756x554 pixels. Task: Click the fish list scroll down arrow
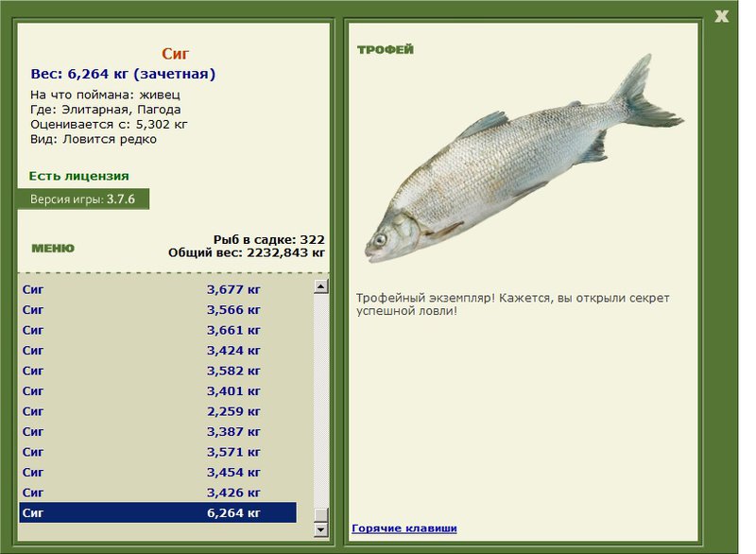(321, 529)
